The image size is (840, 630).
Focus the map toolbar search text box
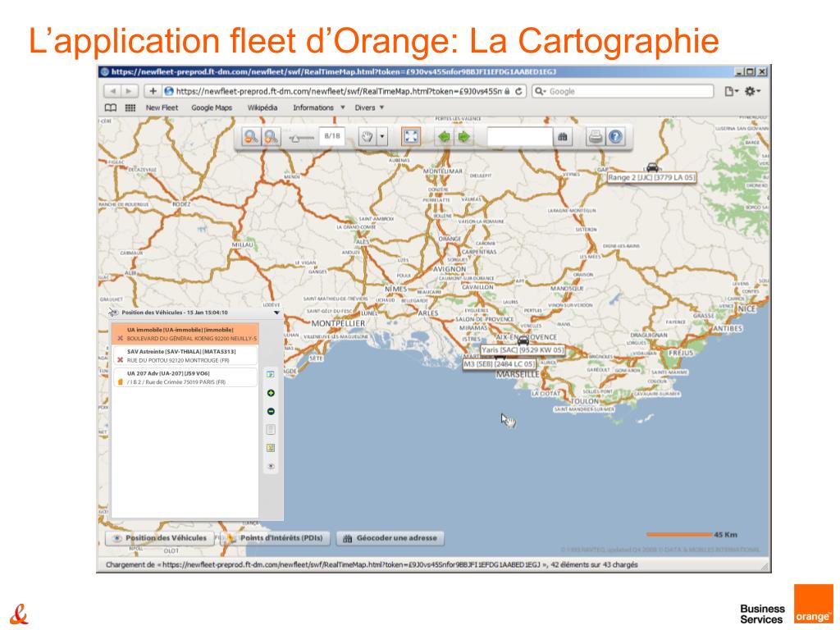[x=519, y=137]
